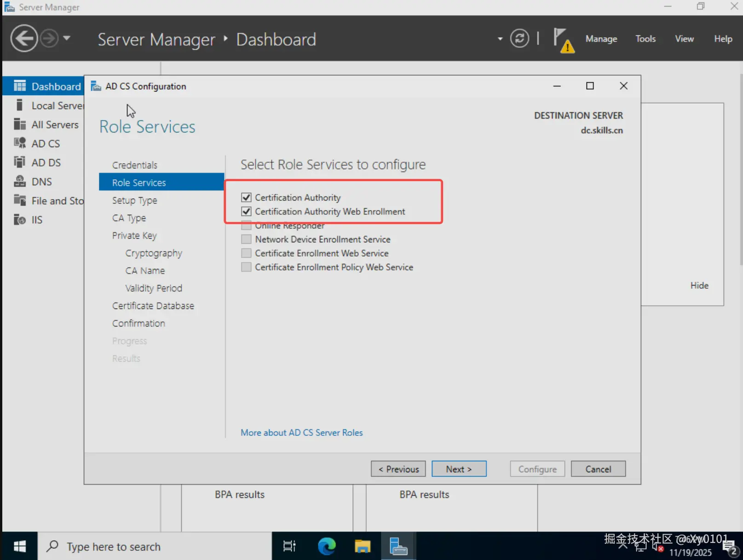Go to the CA Type wizard step
Viewport: 743px width, 560px height.
tap(129, 218)
